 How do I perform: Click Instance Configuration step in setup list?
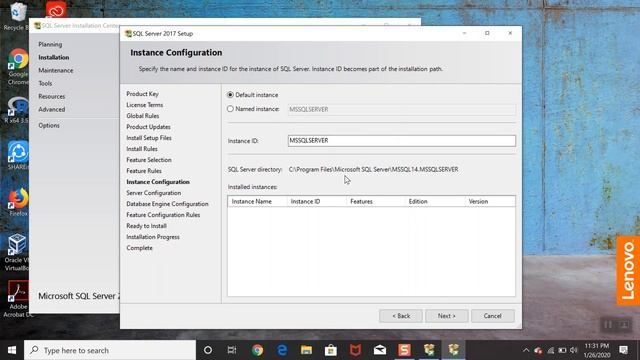(158, 182)
